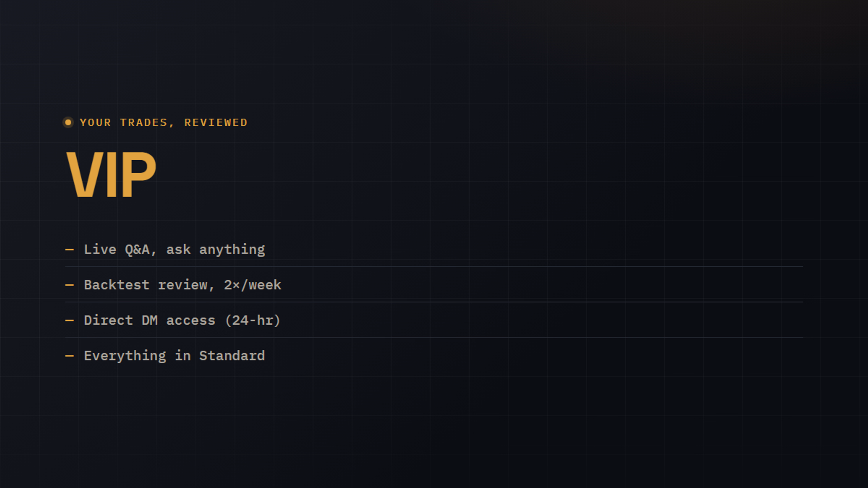Click the amber dot beside Your Trades
The height and width of the screenshot is (488, 868).
tap(68, 122)
